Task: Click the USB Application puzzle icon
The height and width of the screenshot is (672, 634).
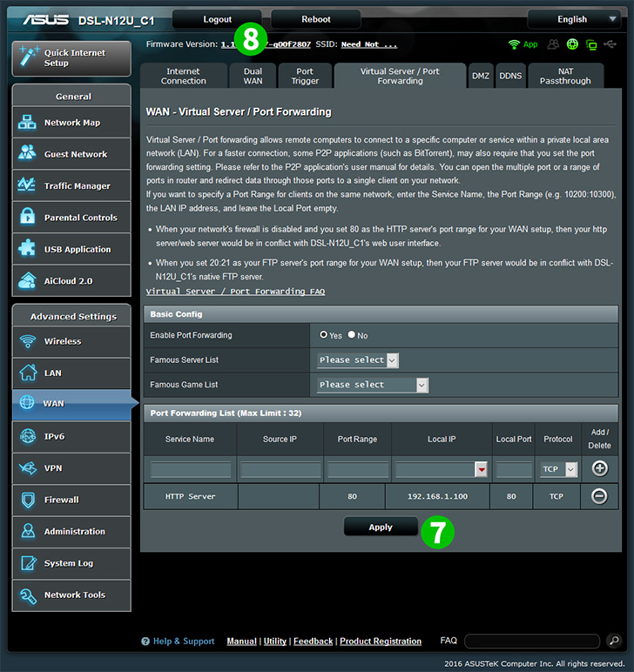Action: (27, 249)
